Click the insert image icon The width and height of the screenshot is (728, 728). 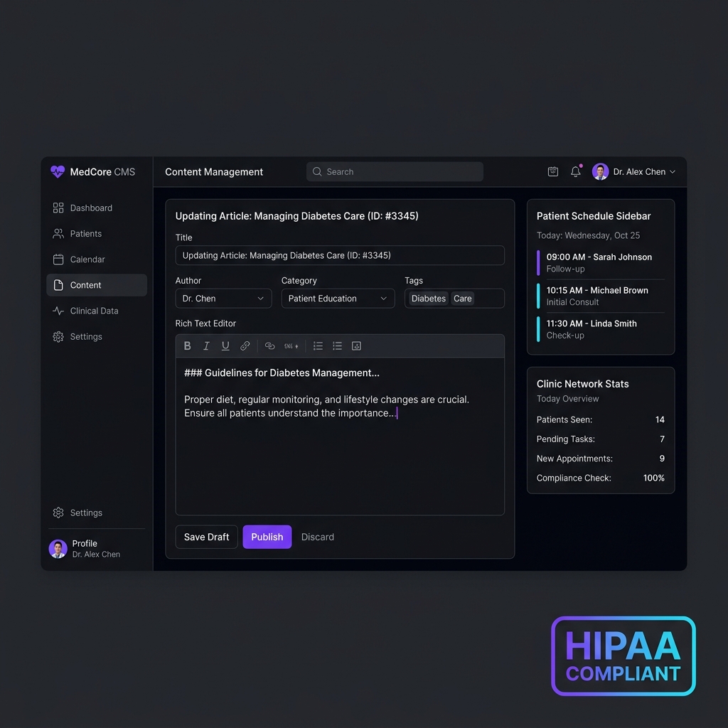pos(357,346)
